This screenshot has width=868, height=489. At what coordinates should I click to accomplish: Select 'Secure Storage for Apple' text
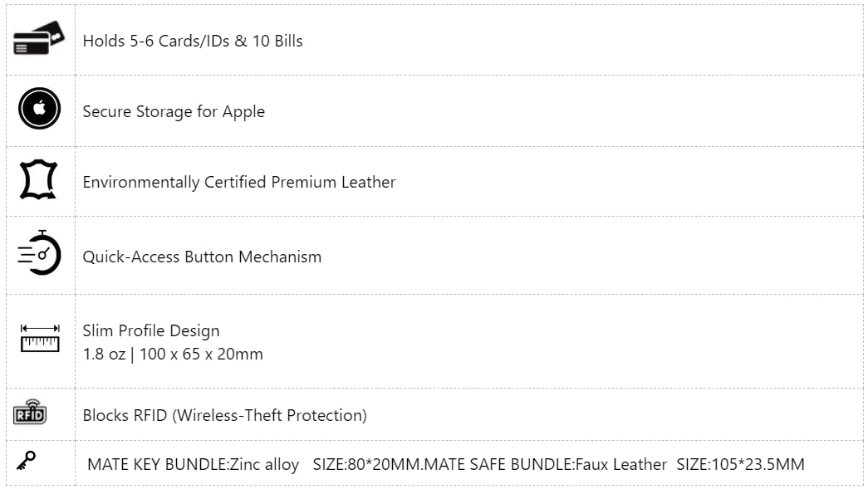(x=174, y=112)
